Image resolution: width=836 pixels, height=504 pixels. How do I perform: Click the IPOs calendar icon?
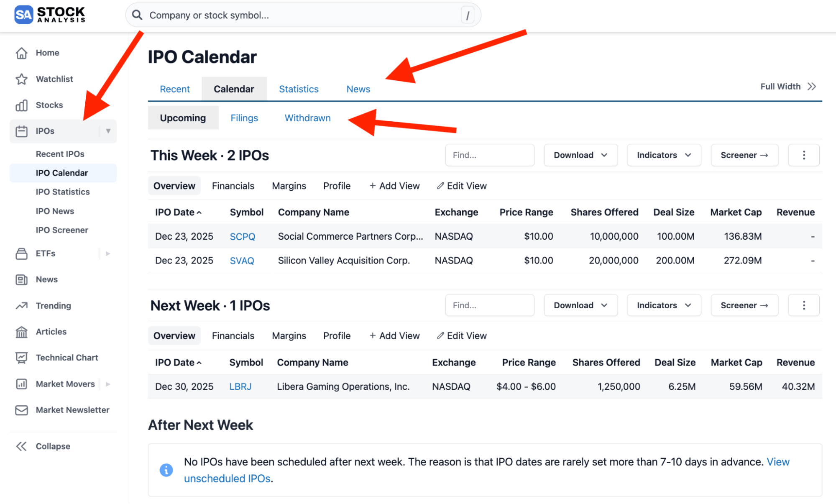pyautogui.click(x=21, y=131)
